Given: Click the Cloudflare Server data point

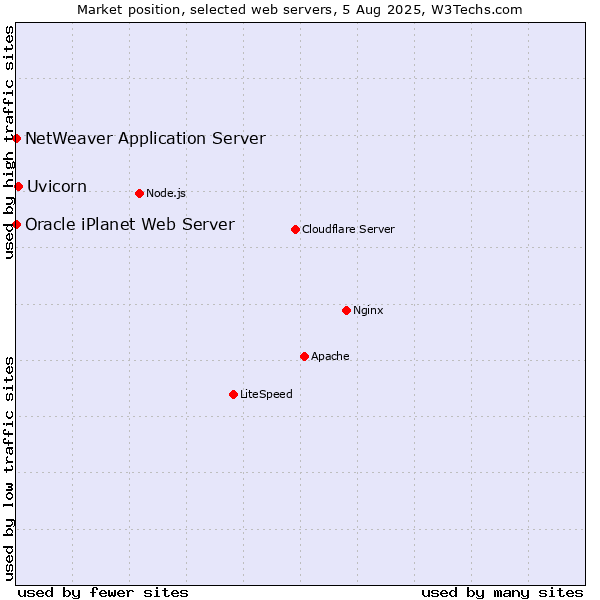Looking at the screenshot, I should (295, 229).
